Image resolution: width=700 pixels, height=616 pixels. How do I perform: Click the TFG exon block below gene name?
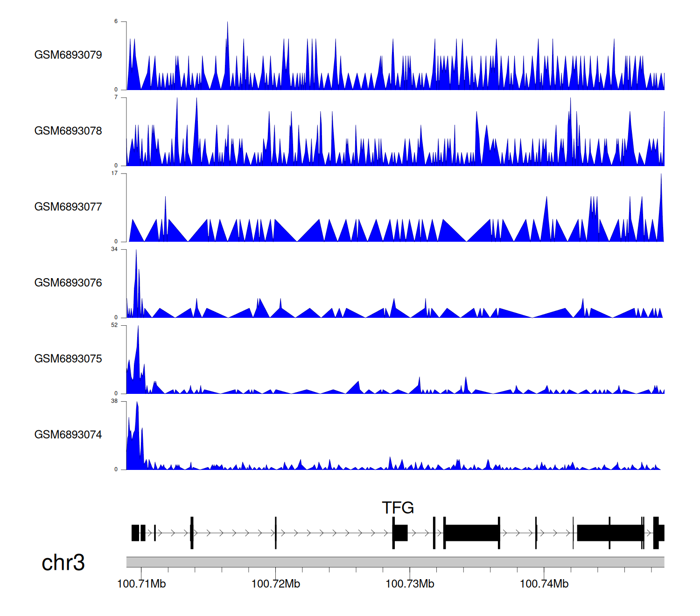tap(400, 533)
